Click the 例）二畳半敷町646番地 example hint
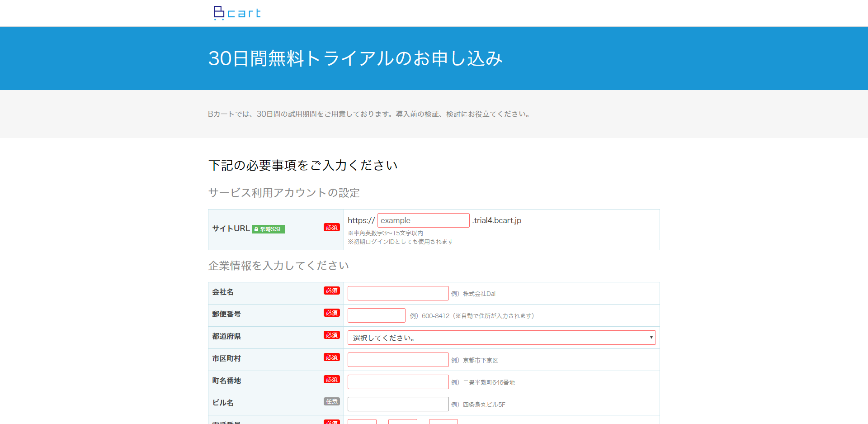The width and height of the screenshot is (868, 424). coord(483,382)
